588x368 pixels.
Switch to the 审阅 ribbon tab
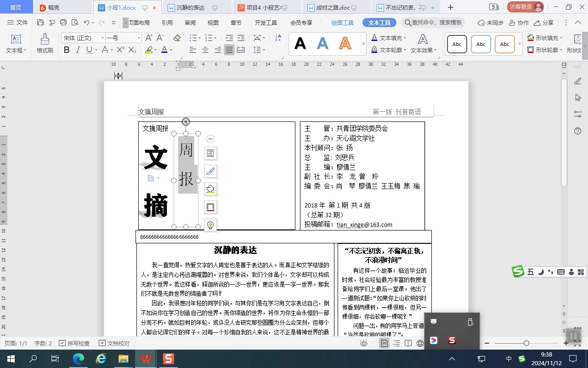click(190, 23)
